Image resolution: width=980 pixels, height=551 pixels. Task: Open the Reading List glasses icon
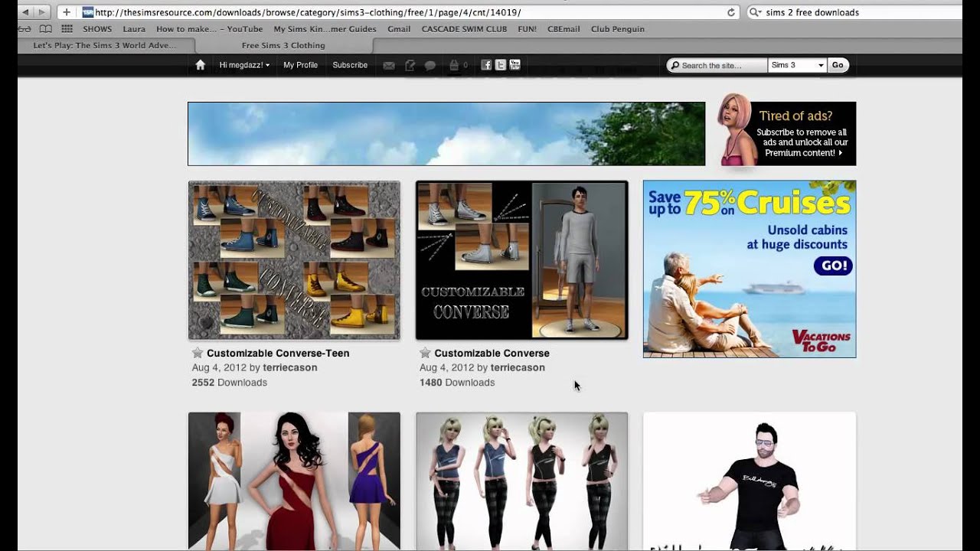click(24, 29)
